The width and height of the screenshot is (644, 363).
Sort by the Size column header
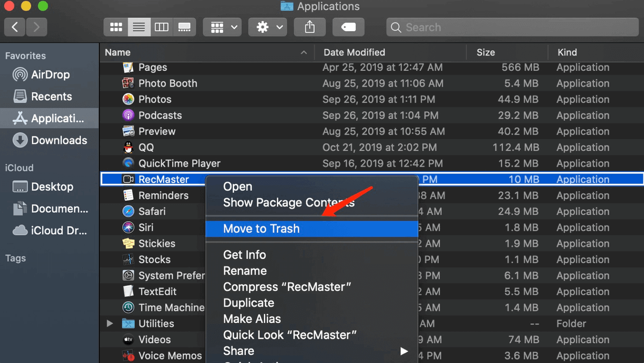507,52
